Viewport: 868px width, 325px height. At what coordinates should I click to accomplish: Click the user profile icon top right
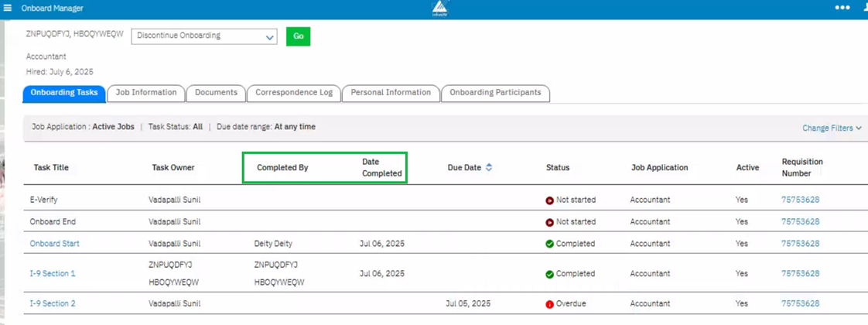864,8
